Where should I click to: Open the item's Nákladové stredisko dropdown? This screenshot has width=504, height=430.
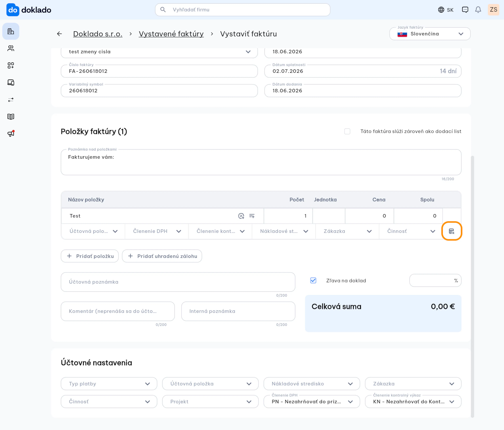[284, 231]
